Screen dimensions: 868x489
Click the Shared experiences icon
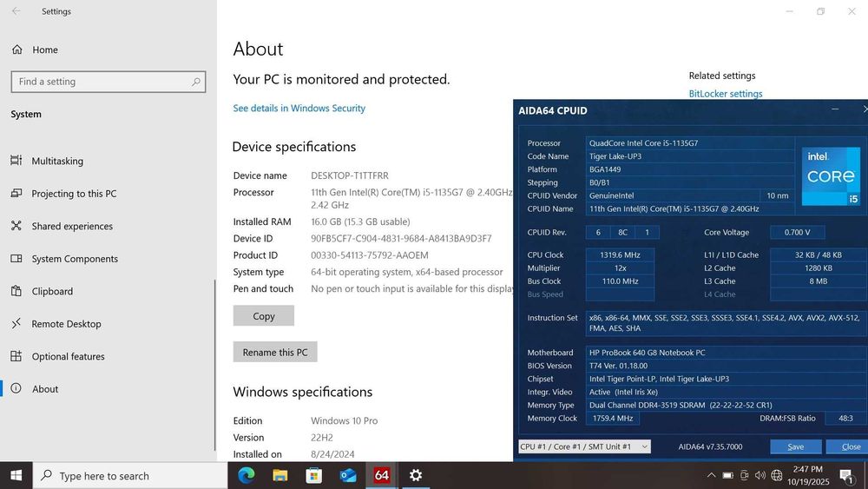tap(16, 226)
